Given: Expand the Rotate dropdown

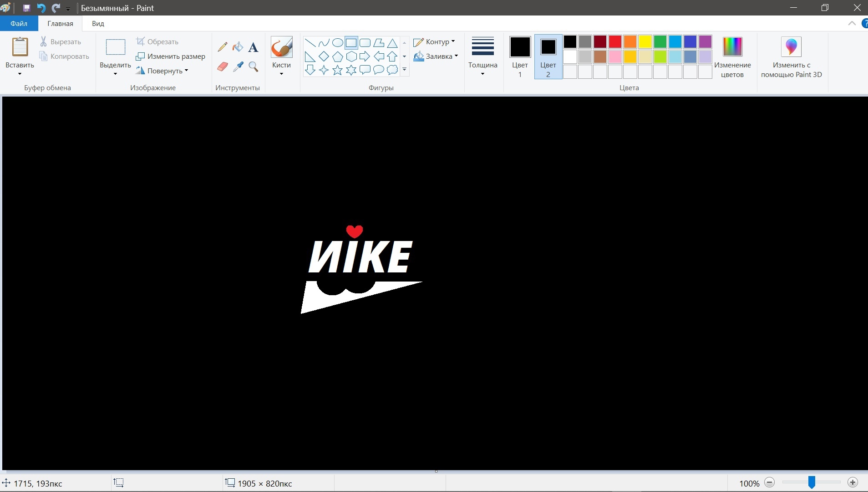Looking at the screenshot, I should point(186,71).
